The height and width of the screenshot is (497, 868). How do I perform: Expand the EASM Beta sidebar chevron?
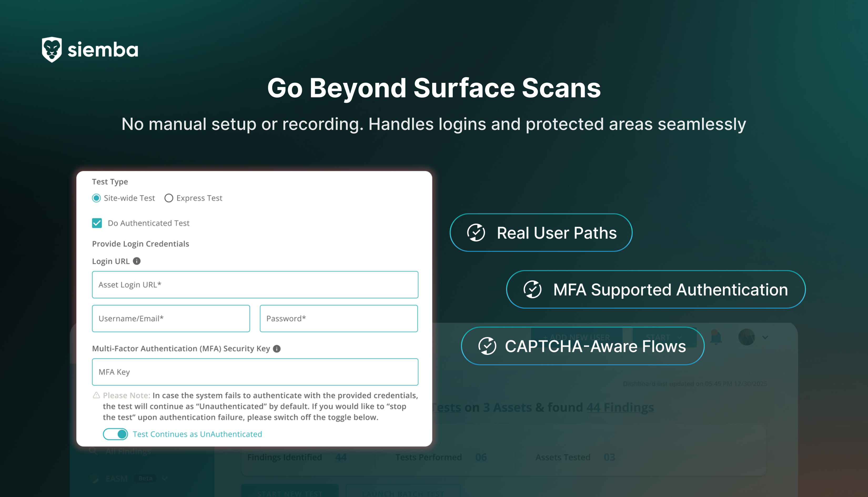click(164, 479)
